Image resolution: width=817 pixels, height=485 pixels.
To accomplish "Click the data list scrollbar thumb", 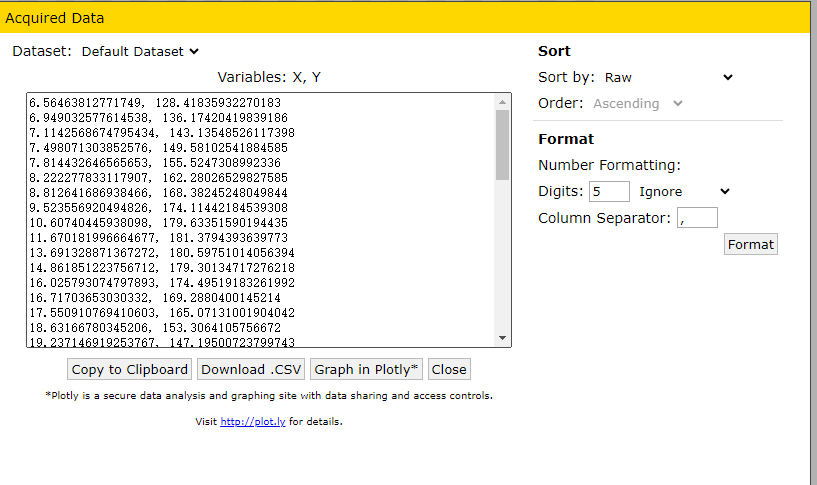I will (x=502, y=145).
